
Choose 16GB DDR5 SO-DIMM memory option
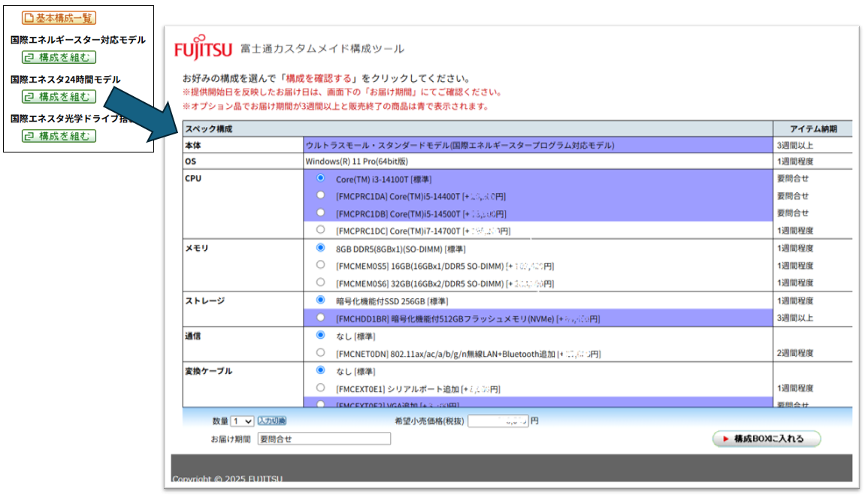[x=321, y=265]
